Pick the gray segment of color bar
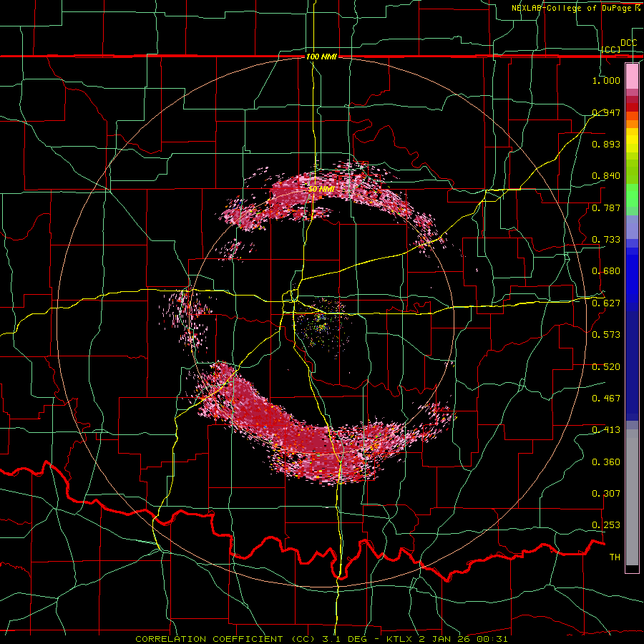 click(x=632, y=497)
